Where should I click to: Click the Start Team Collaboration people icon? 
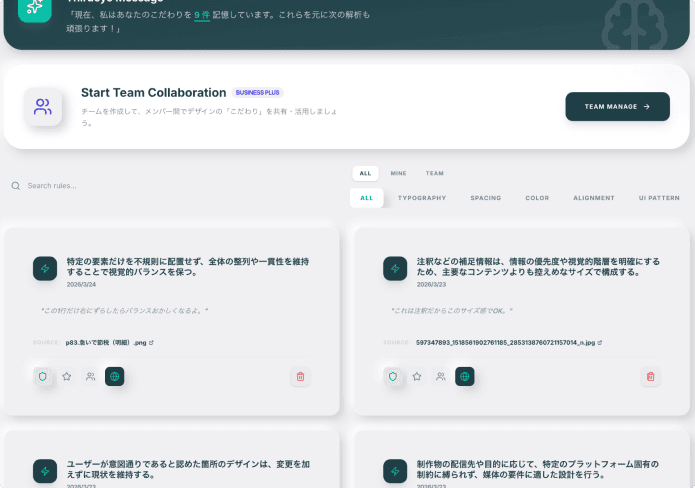[43, 106]
